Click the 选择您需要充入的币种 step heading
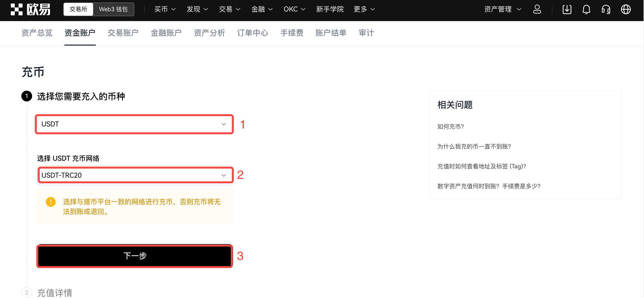Screen dimensions: 644x298 81,96
